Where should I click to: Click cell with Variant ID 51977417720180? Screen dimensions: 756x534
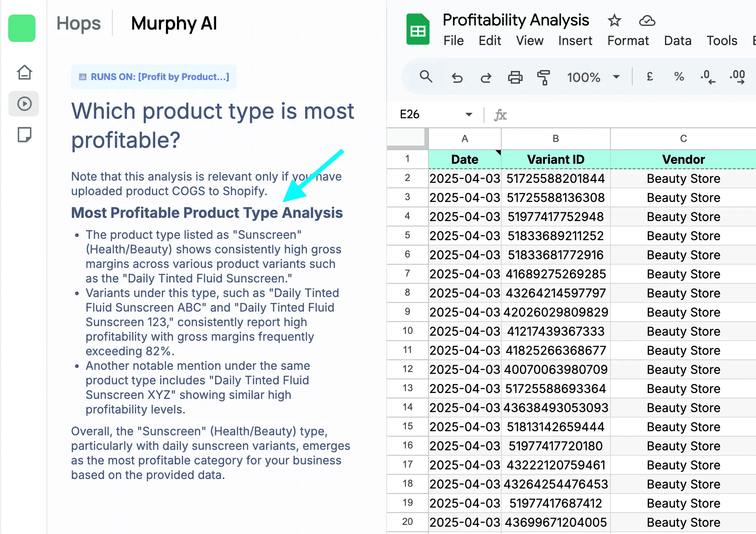tap(556, 446)
